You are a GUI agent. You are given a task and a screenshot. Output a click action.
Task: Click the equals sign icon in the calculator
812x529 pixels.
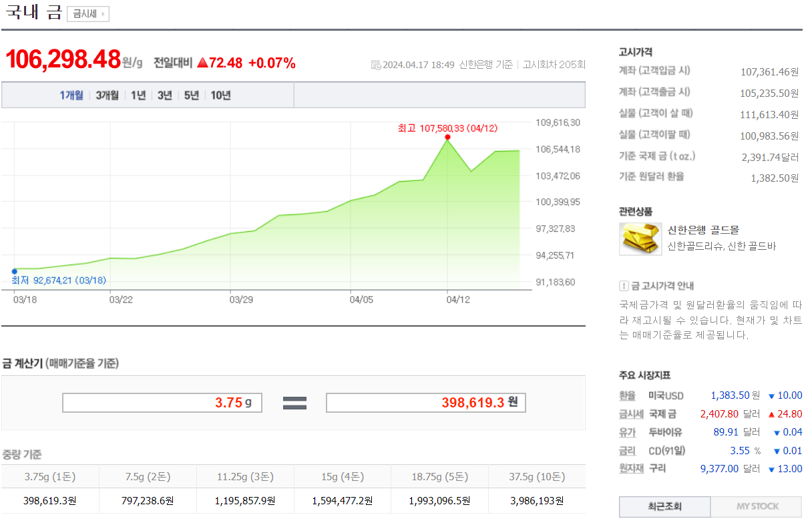pyautogui.click(x=294, y=403)
